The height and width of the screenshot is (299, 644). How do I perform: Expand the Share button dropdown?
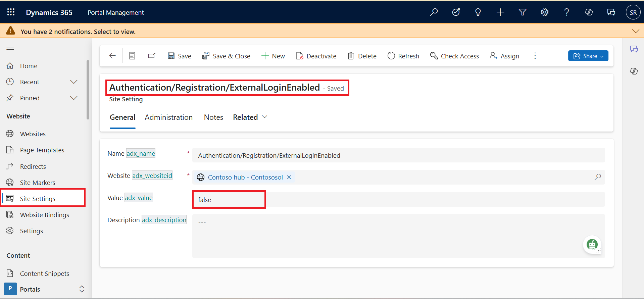(602, 56)
